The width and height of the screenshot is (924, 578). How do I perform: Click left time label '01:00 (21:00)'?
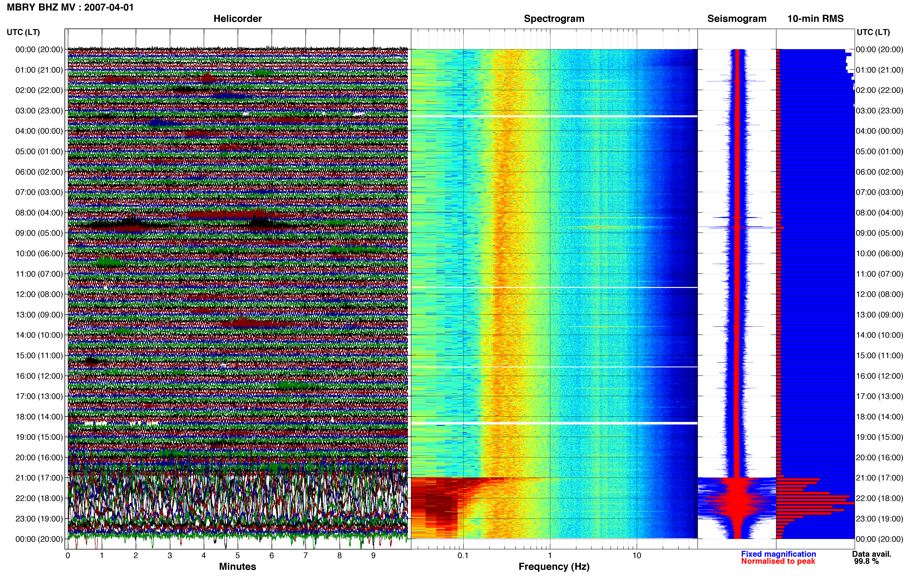click(x=39, y=70)
